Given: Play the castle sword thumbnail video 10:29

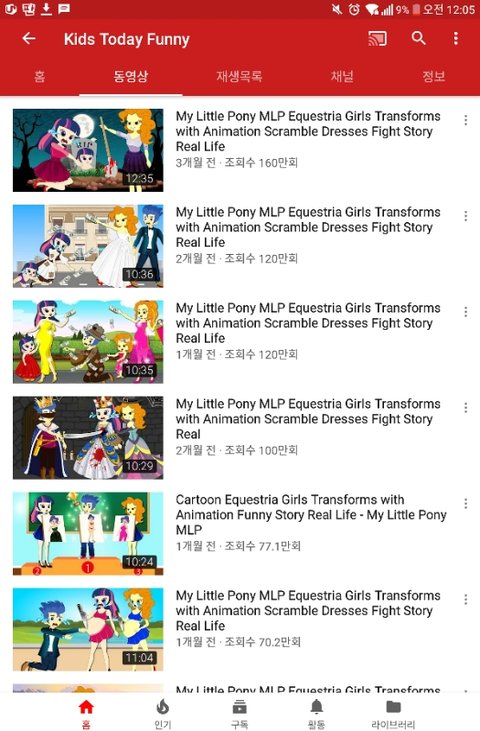Looking at the screenshot, I should [88, 438].
